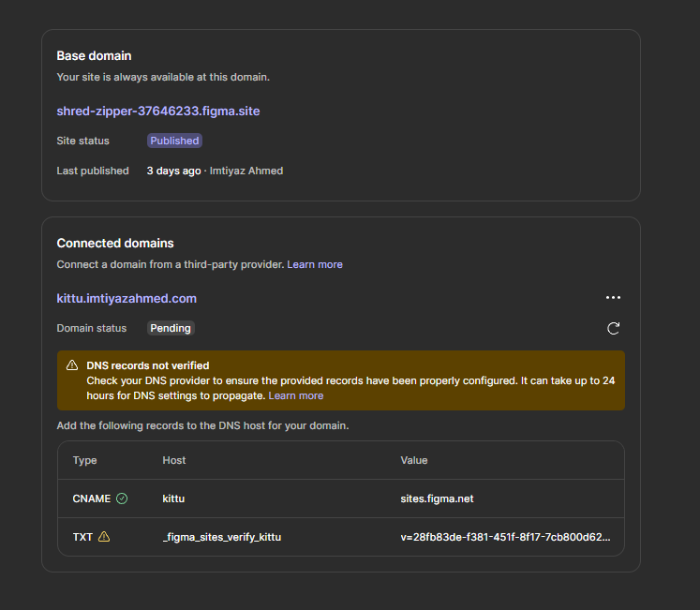Select the TXT value starting v=28fb83de
700x610 pixels.
505,537
